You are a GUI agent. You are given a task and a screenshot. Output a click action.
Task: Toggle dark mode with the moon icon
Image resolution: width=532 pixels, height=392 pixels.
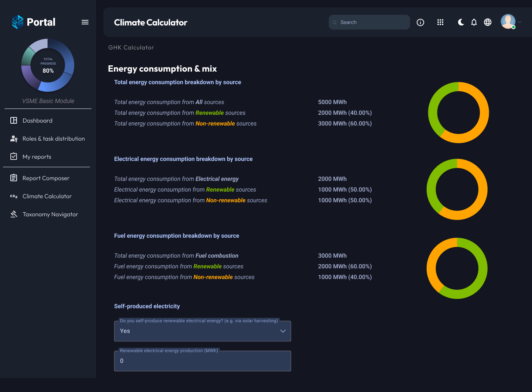click(x=461, y=22)
